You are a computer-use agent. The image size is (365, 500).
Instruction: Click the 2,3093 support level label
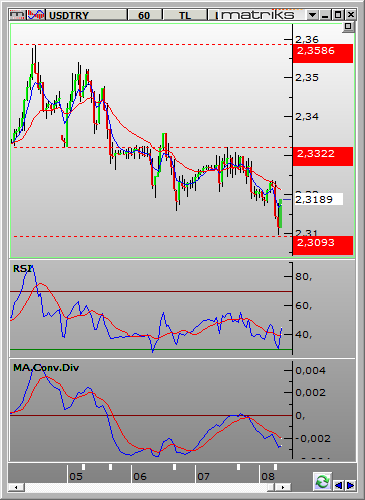tap(323, 245)
